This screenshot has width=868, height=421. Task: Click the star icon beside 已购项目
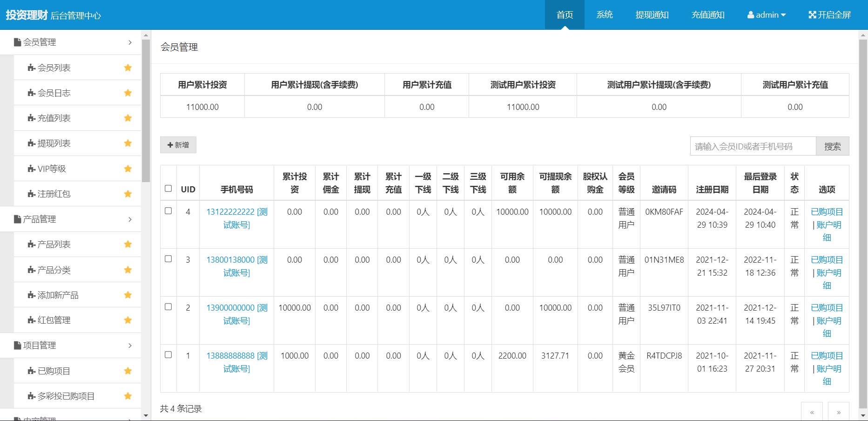tap(128, 371)
